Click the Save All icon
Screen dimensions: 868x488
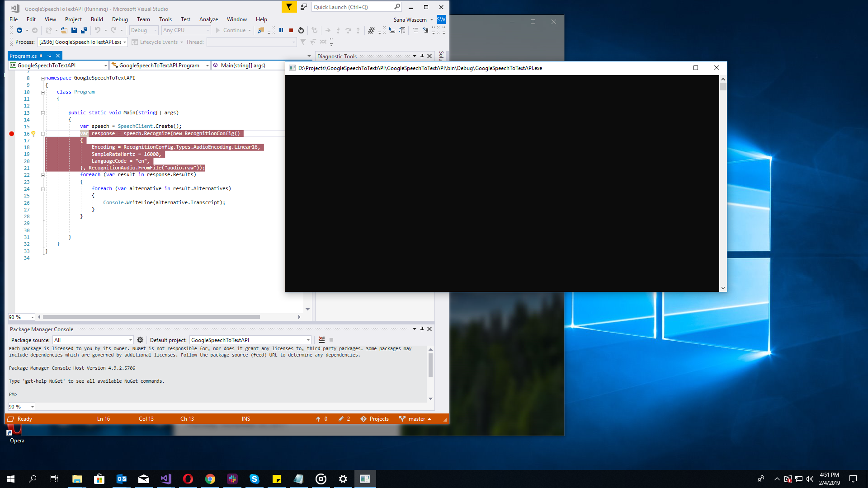tap(84, 30)
